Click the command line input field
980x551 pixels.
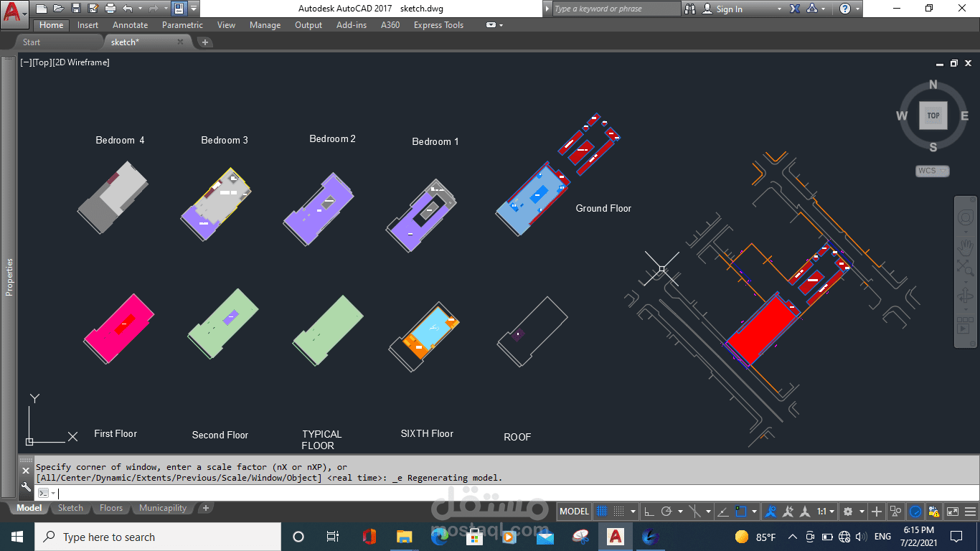pyautogui.click(x=517, y=493)
